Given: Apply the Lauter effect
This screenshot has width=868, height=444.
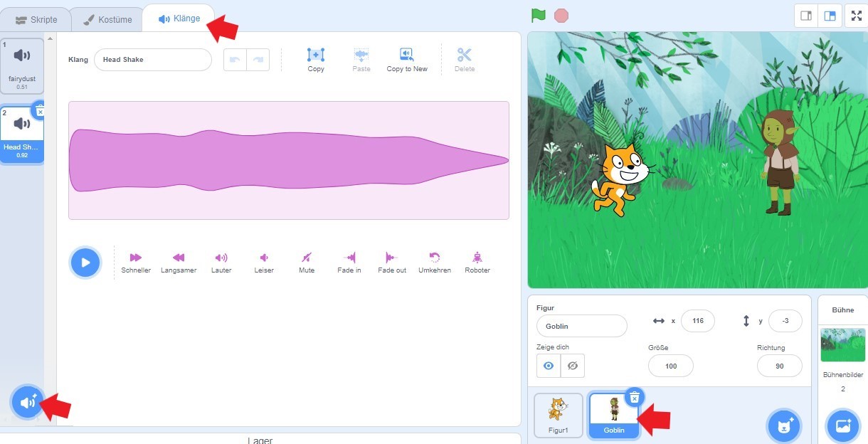Looking at the screenshot, I should click(221, 263).
